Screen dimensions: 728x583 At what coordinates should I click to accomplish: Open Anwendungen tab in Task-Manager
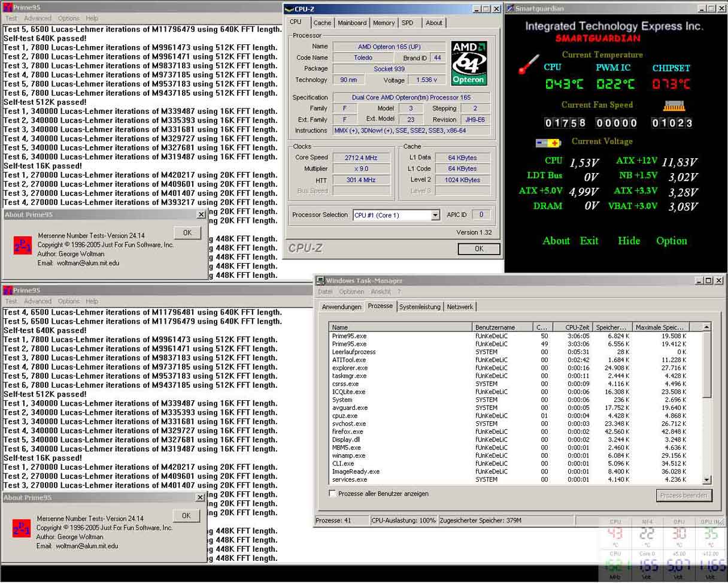coord(342,307)
